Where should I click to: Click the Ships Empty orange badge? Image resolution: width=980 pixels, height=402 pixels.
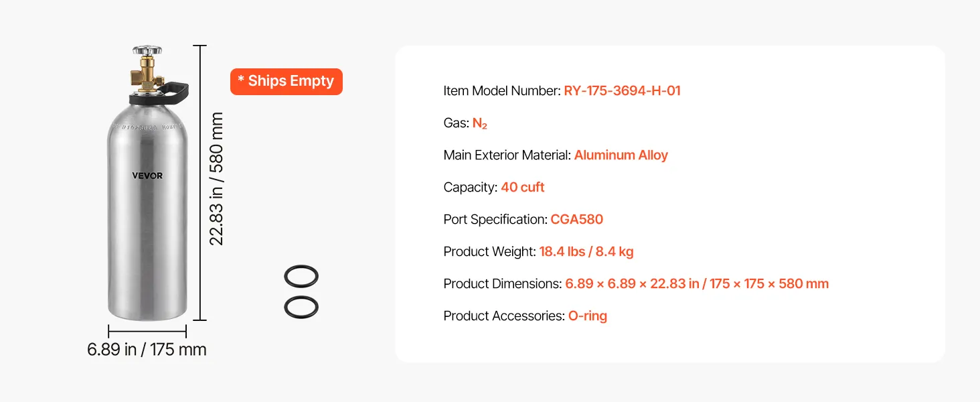coord(287,81)
